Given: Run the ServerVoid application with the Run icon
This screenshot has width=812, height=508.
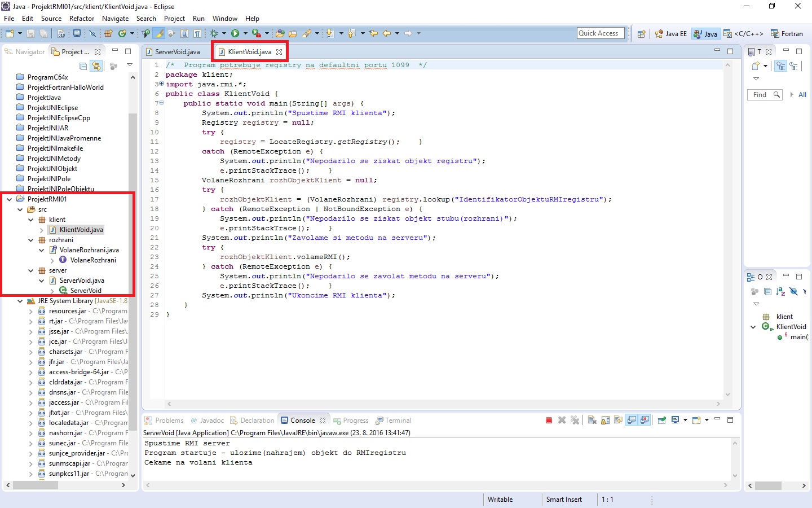Looking at the screenshot, I should pos(235,33).
